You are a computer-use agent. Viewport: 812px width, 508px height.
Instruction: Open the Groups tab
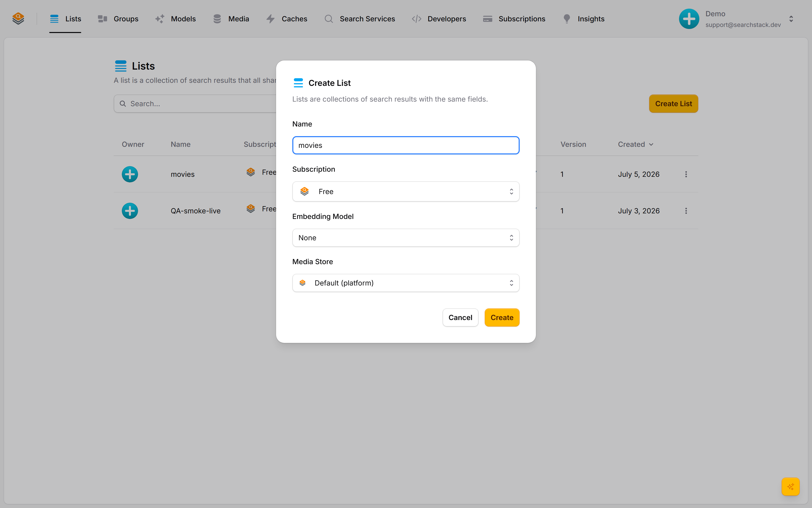(x=118, y=19)
